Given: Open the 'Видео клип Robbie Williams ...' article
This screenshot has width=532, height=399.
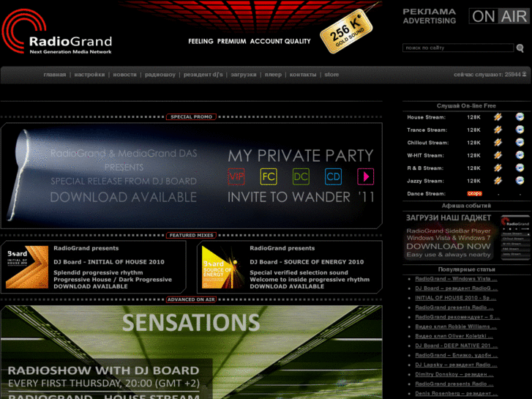Looking at the screenshot, I should click(x=456, y=327).
